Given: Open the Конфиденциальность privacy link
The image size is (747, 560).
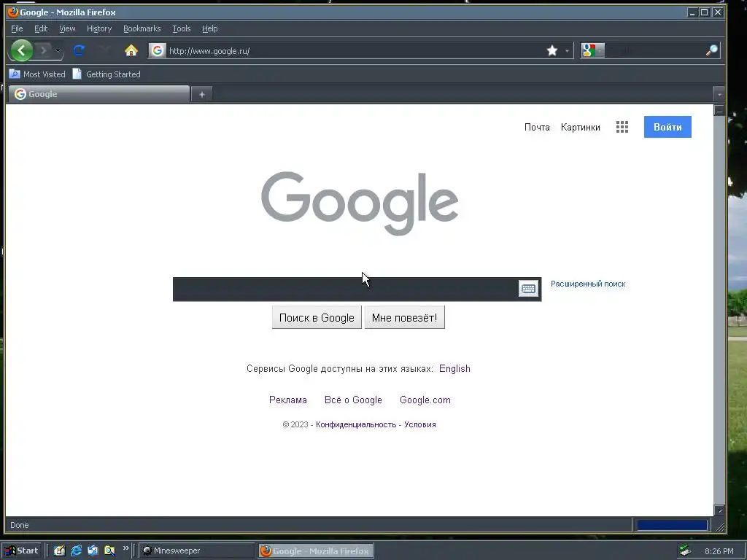Looking at the screenshot, I should click(x=356, y=424).
